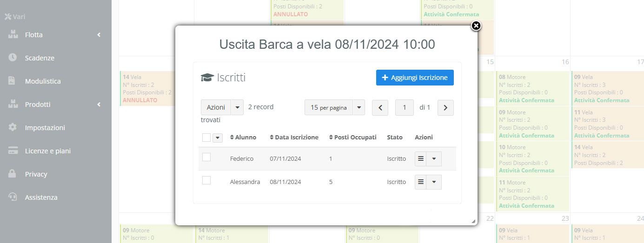644x243 pixels.
Task: Click the Scadenze clock icon
Action: coord(13,58)
